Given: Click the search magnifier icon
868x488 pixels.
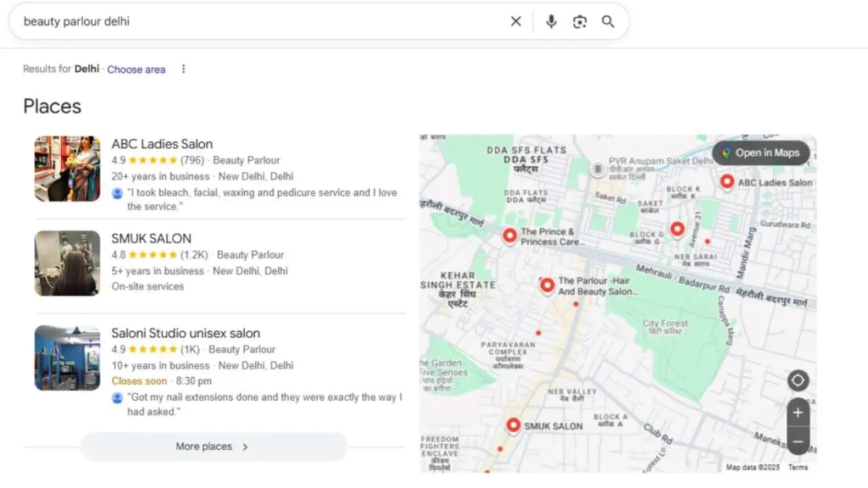Looking at the screenshot, I should click(608, 21).
